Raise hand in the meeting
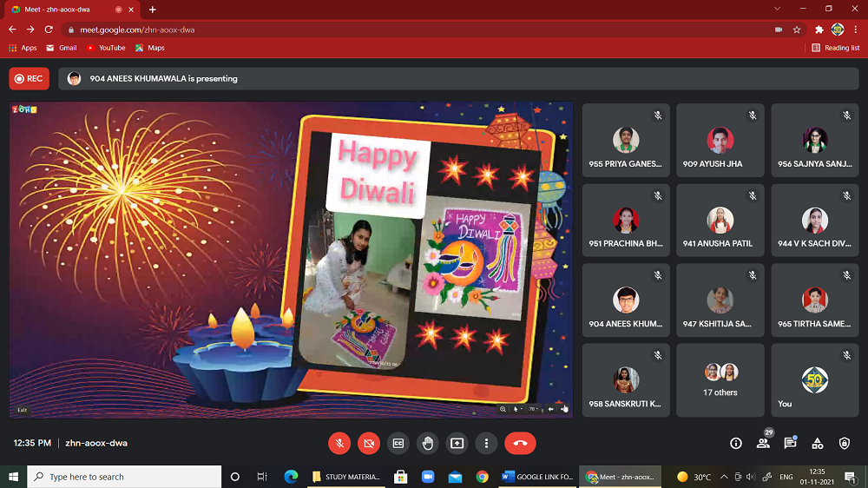The height and width of the screenshot is (488, 868). (427, 443)
